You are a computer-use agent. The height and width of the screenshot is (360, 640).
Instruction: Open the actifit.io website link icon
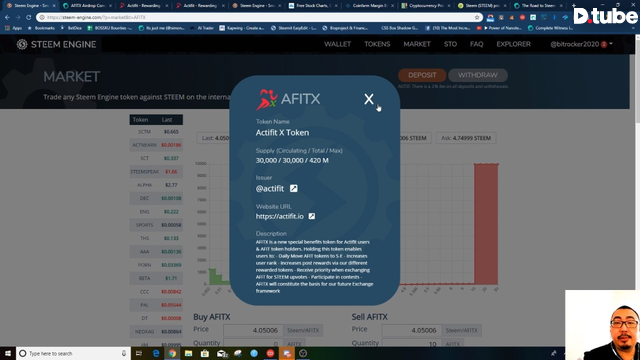point(311,216)
